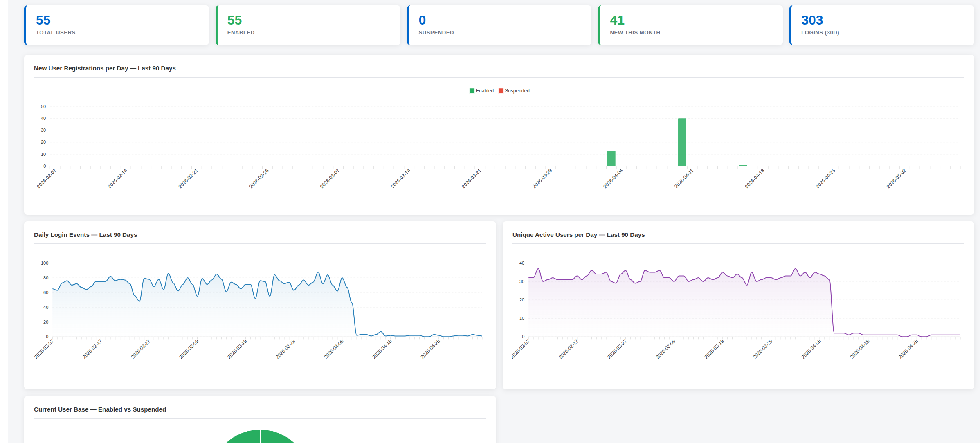Click the Enabled legend color box
This screenshot has width=980, height=443.
tap(472, 91)
